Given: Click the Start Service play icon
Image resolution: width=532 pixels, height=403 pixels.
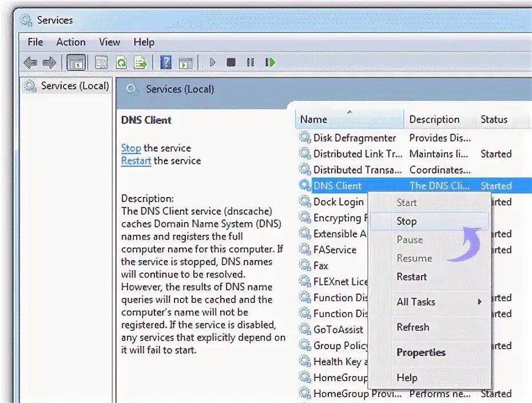Looking at the screenshot, I should (x=212, y=62).
